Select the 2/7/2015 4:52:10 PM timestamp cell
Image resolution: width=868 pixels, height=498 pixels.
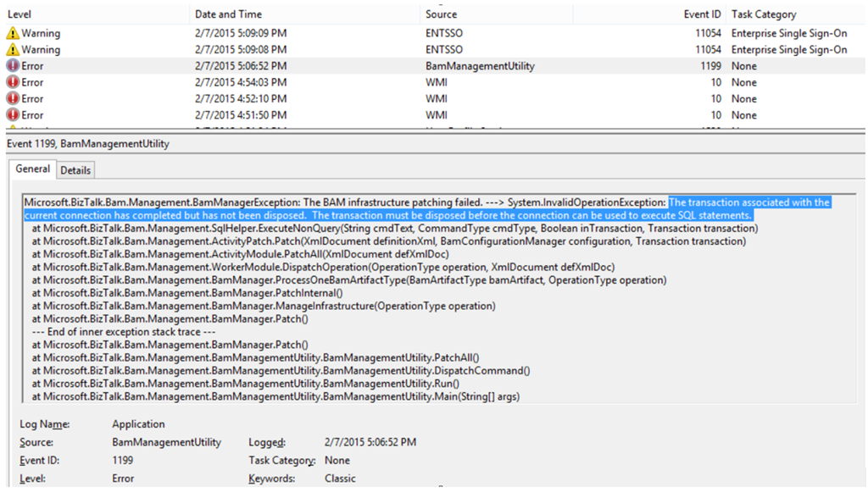[241, 99]
